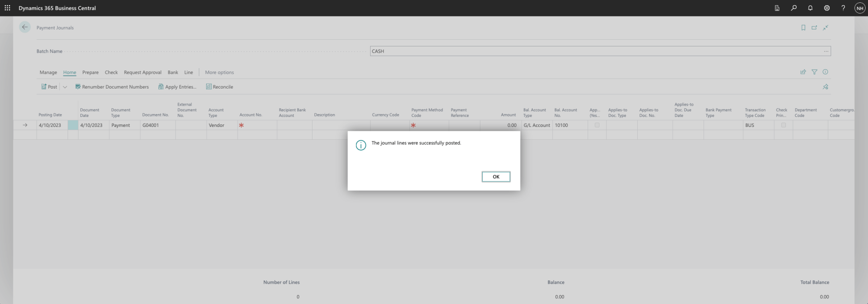This screenshot has height=304, width=868.
Task: Click the pin action bar icon
Action: [825, 87]
